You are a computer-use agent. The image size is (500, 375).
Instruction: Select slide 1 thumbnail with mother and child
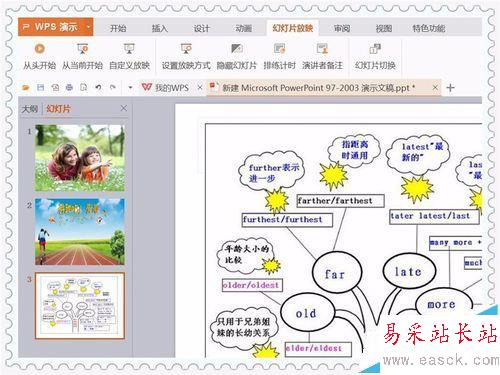click(80, 158)
